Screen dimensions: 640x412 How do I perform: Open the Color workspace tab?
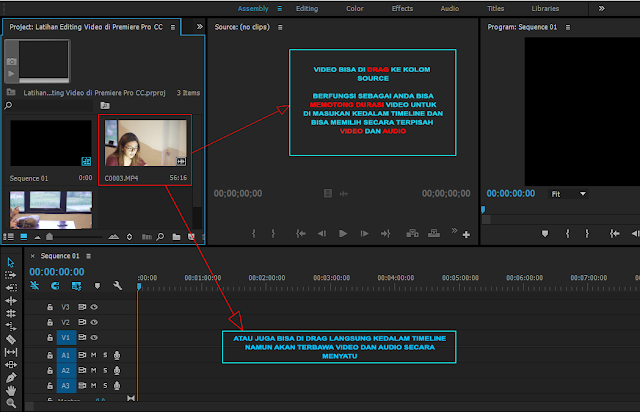point(355,8)
